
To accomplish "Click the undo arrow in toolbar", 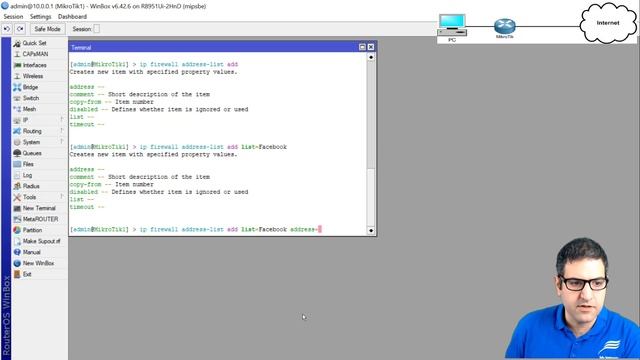I will pyautogui.click(x=7, y=29).
